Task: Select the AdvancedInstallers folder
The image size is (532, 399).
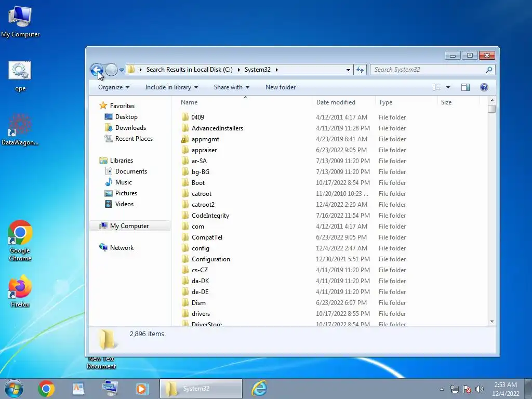Action: (x=217, y=128)
